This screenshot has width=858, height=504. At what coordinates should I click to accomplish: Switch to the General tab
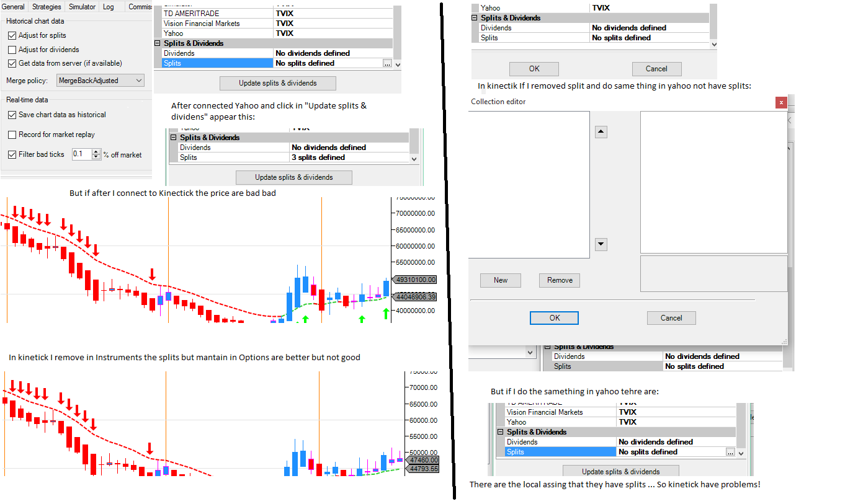click(x=13, y=7)
